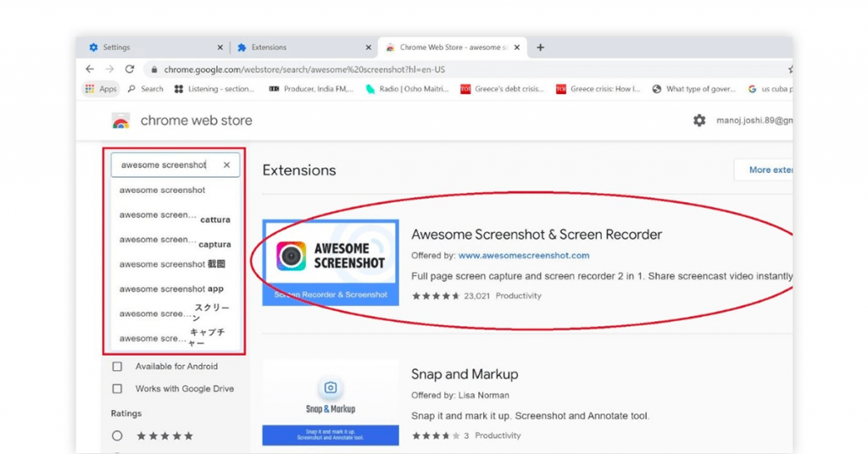The height and width of the screenshot is (454, 868).
Task: Open the Greece's debt crisis bookmark
Action: tap(502, 89)
